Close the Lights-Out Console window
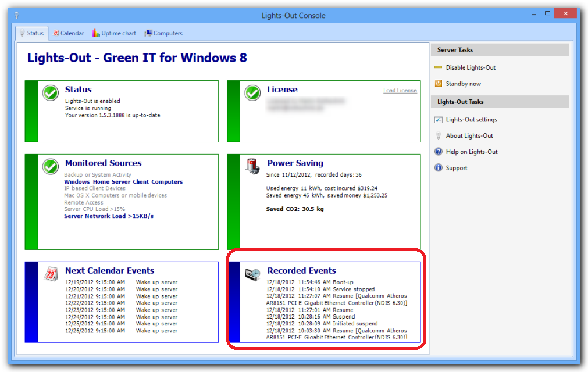Image resolution: width=588 pixels, height=372 pixels. [x=565, y=14]
